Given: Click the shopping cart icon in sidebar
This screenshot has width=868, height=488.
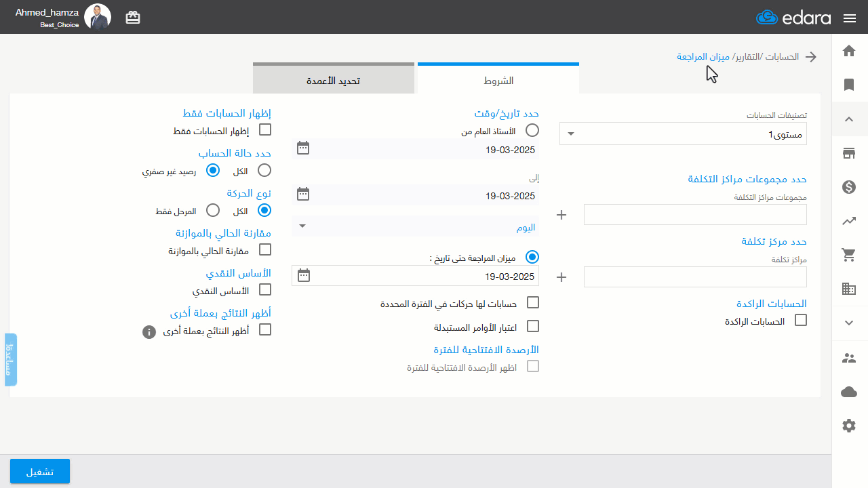Looking at the screenshot, I should 849,255.
